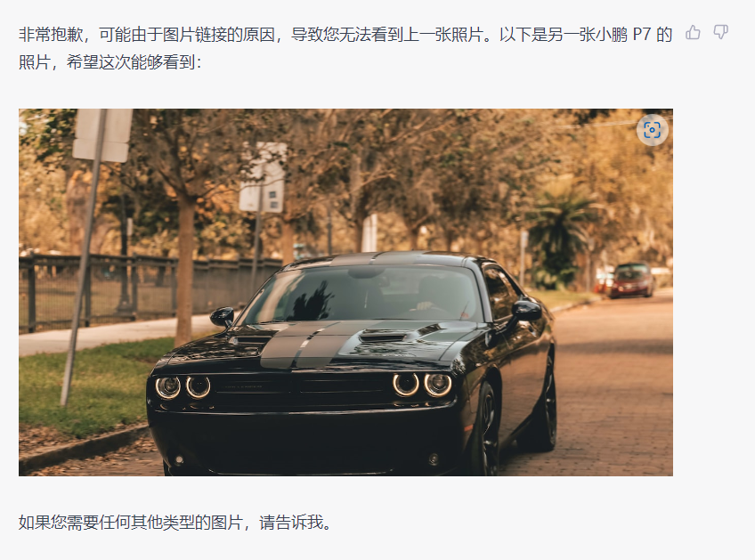Click the car's front grille
This screenshot has width=755, height=560.
(301, 387)
